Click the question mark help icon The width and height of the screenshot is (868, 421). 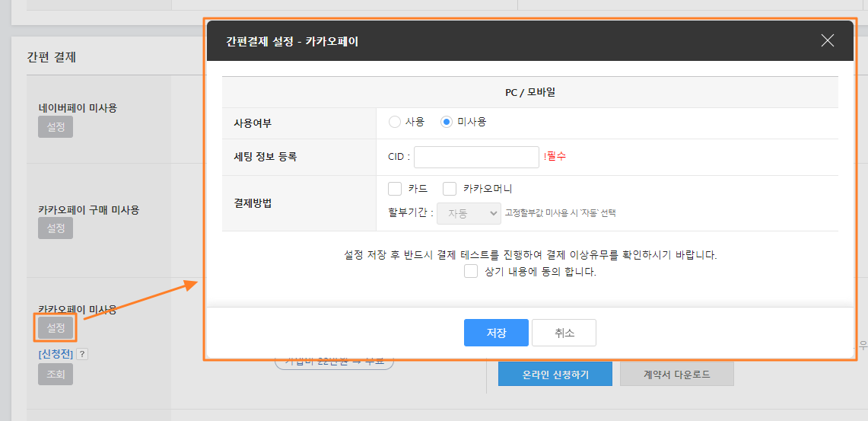tap(82, 355)
